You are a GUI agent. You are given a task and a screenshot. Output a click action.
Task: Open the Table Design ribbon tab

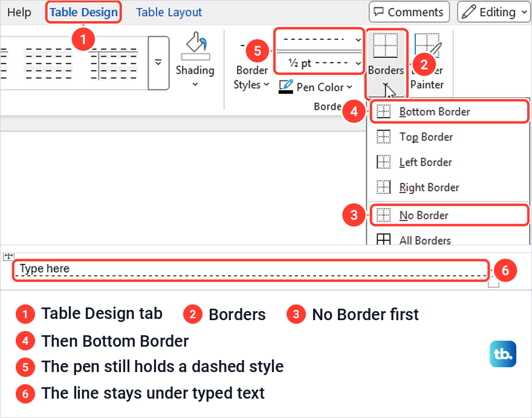[83, 12]
